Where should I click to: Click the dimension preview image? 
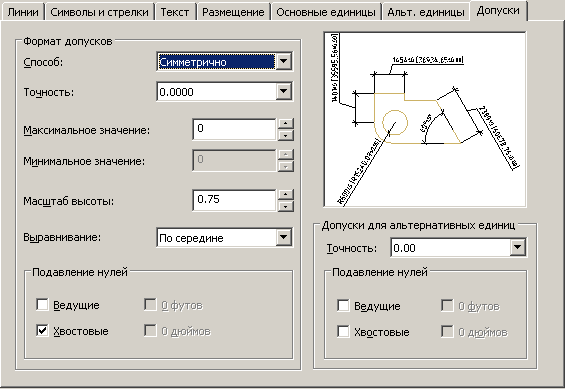425,119
